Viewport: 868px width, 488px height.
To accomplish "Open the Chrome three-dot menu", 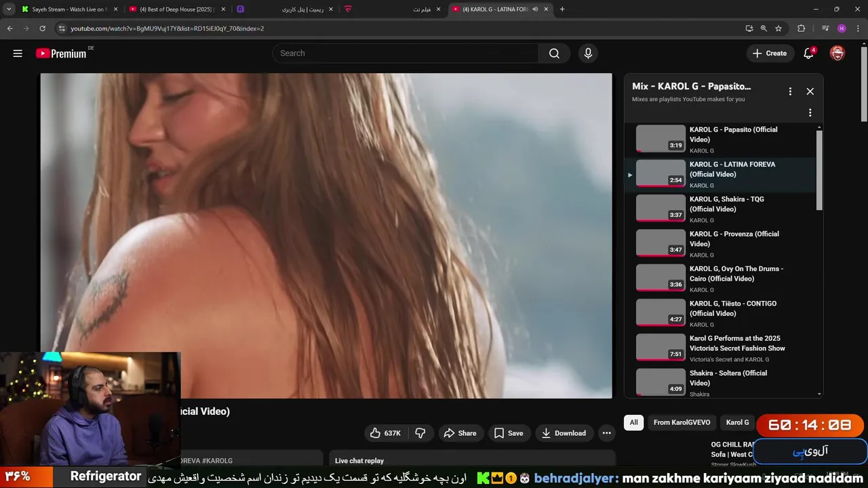I will 859,28.
